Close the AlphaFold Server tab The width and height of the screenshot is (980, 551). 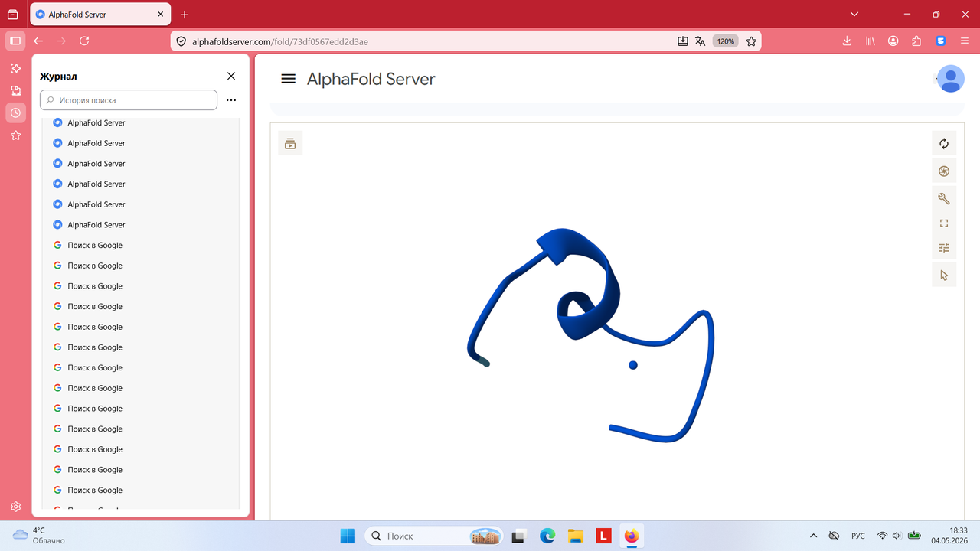coord(159,15)
